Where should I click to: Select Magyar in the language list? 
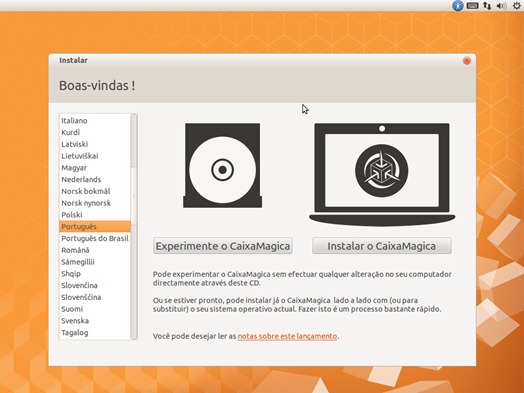click(x=95, y=168)
